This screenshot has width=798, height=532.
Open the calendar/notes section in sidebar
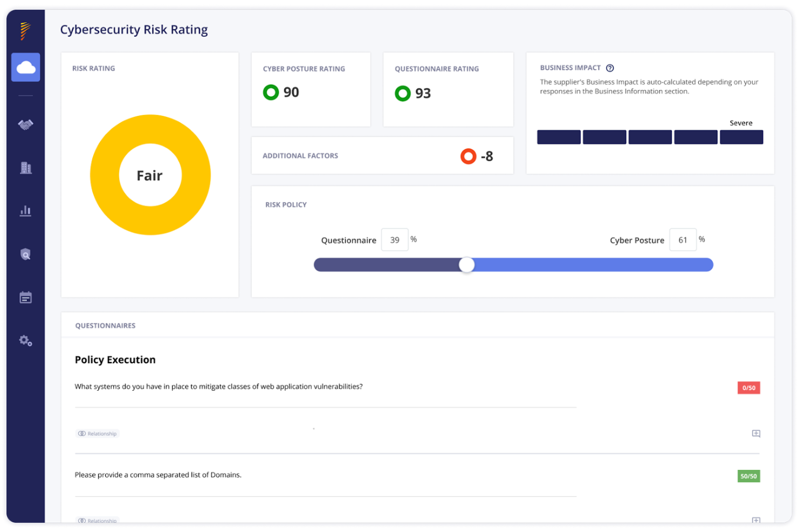(x=25, y=297)
